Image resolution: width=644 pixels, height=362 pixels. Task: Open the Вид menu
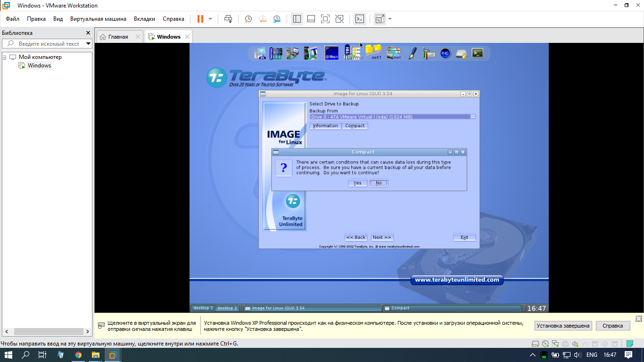pos(58,19)
